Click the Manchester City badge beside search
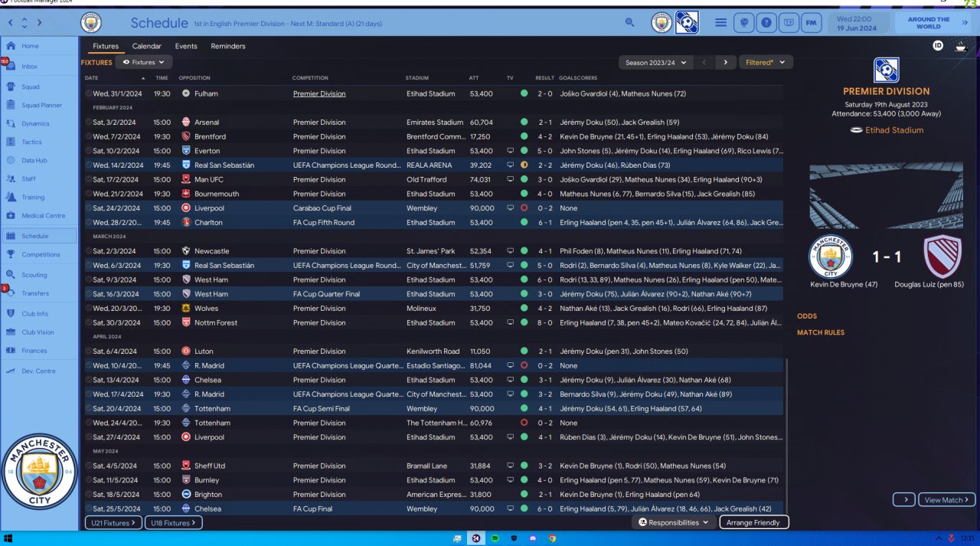The image size is (980, 546). (661, 23)
